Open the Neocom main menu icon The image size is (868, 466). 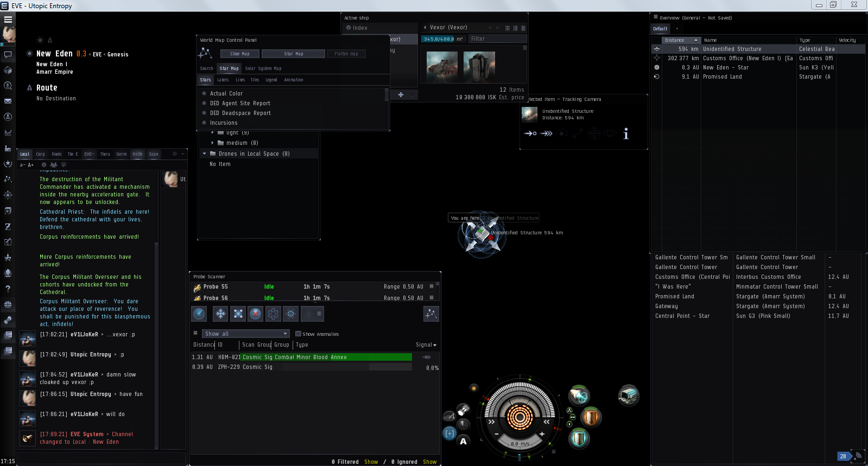tap(8, 19)
